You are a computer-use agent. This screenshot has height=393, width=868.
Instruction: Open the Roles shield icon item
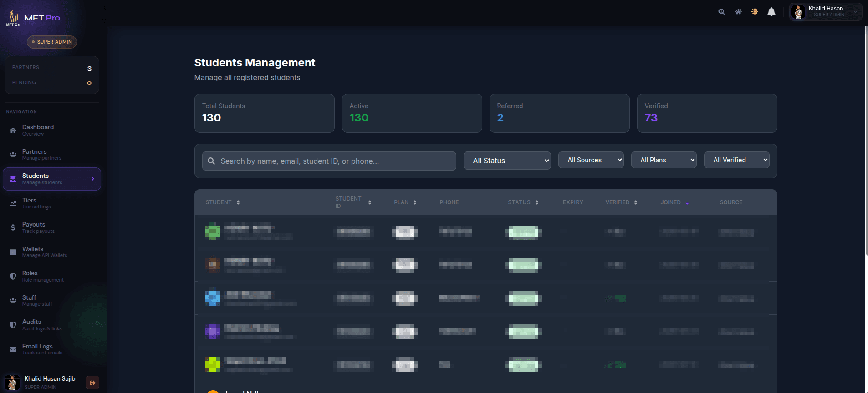point(13,276)
